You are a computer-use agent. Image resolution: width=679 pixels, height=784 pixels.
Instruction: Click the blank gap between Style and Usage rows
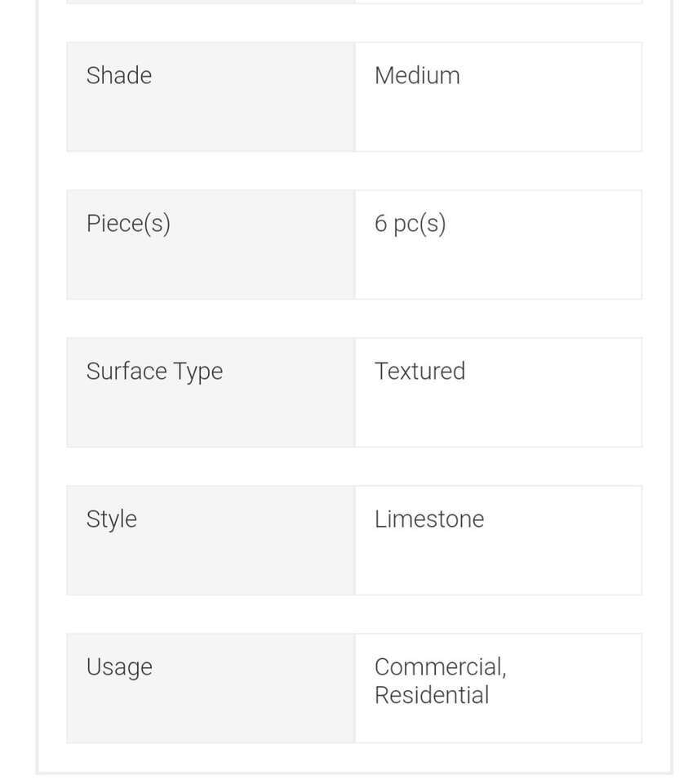tap(354, 614)
